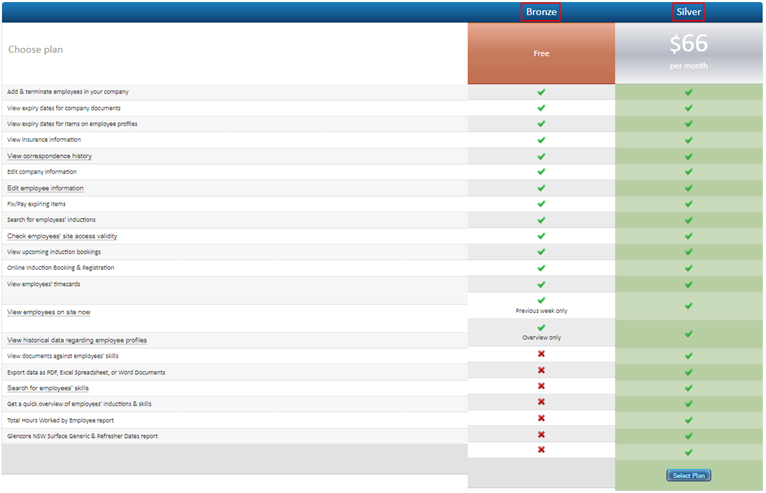766x493 pixels.
Task: Click Bronze red cross for View documents against skills
Action: 541,354
